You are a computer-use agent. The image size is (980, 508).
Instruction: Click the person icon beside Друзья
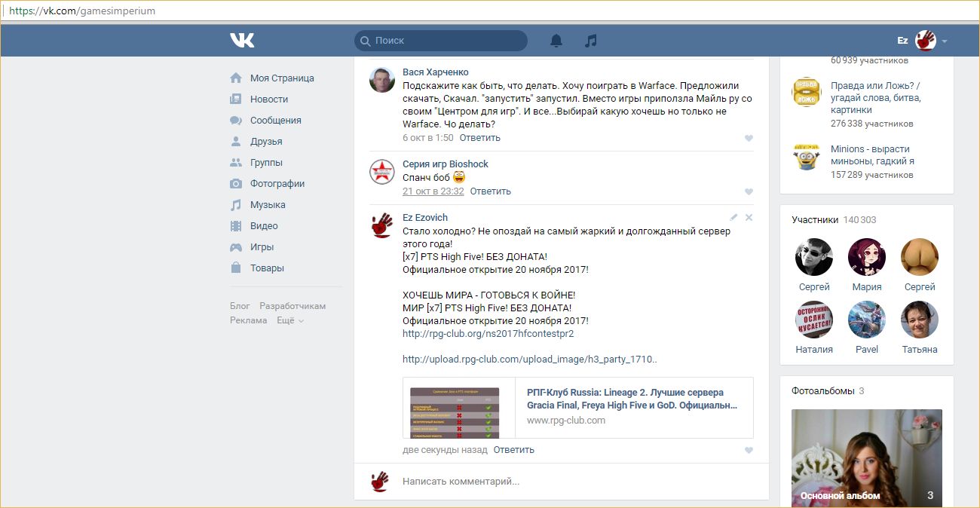[236, 142]
